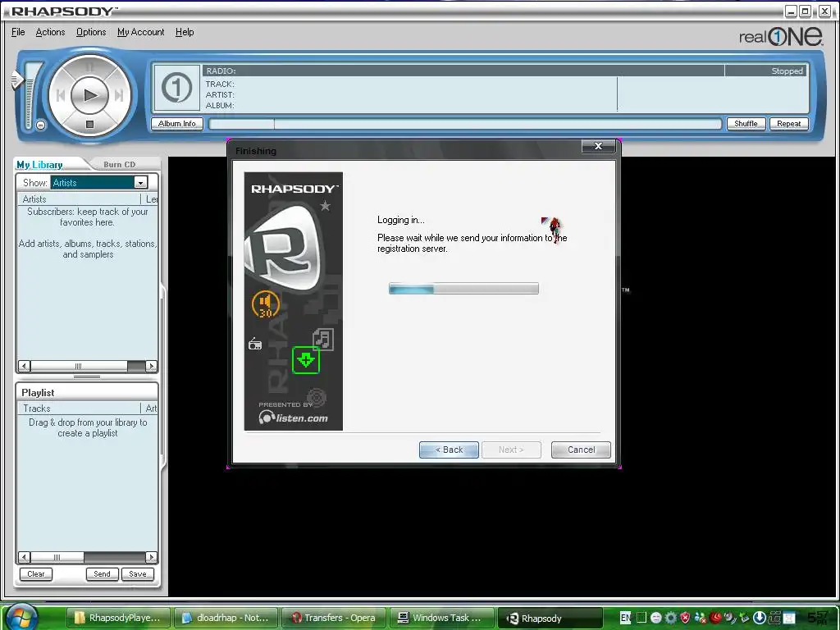This screenshot has width=840, height=630.
Task: Close the Finishing dialog with X
Action: pyautogui.click(x=598, y=146)
